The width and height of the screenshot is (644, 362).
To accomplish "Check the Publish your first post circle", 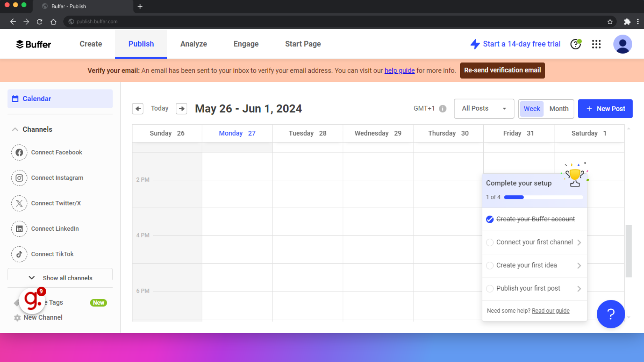I will click(x=490, y=289).
